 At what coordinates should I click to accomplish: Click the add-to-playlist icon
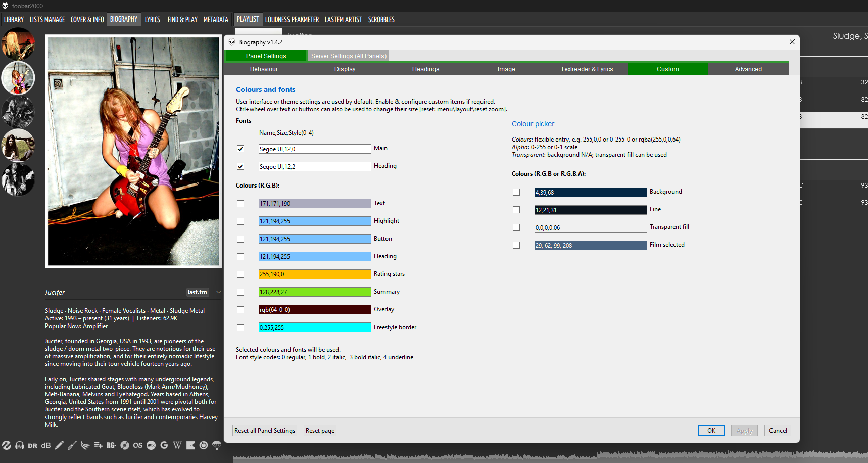pos(98,445)
